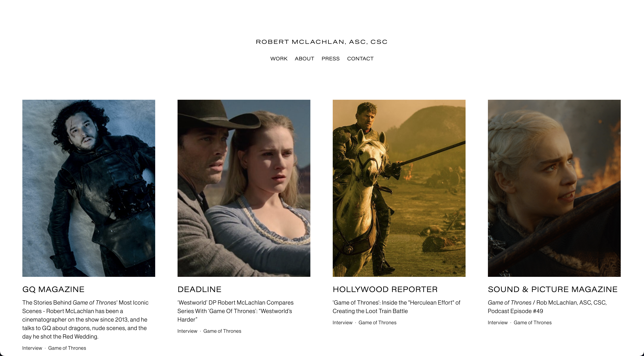Select Game of Thrones tag under Hollywood Reporter
This screenshot has width=644, height=356.
(377, 322)
